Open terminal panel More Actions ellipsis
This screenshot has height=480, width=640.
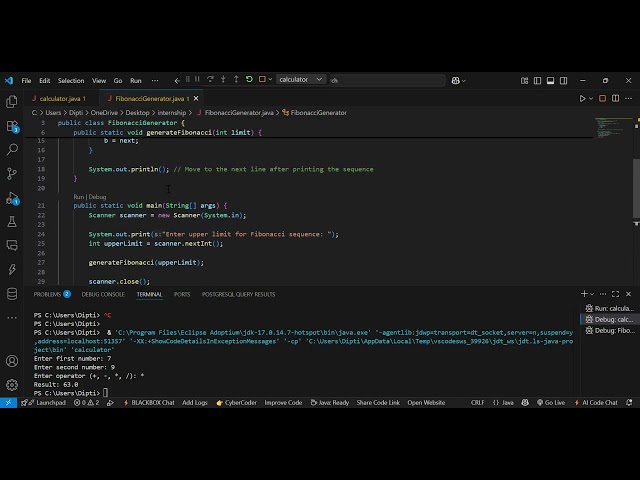pyautogui.click(x=603, y=294)
